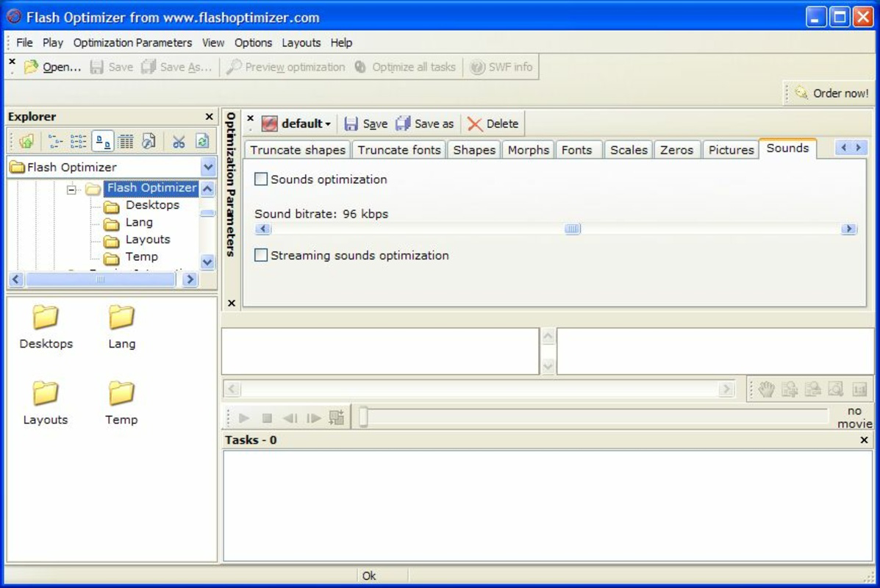Select the Temp folder in the file pane
Screen dimensions: 880x588
click(x=121, y=401)
